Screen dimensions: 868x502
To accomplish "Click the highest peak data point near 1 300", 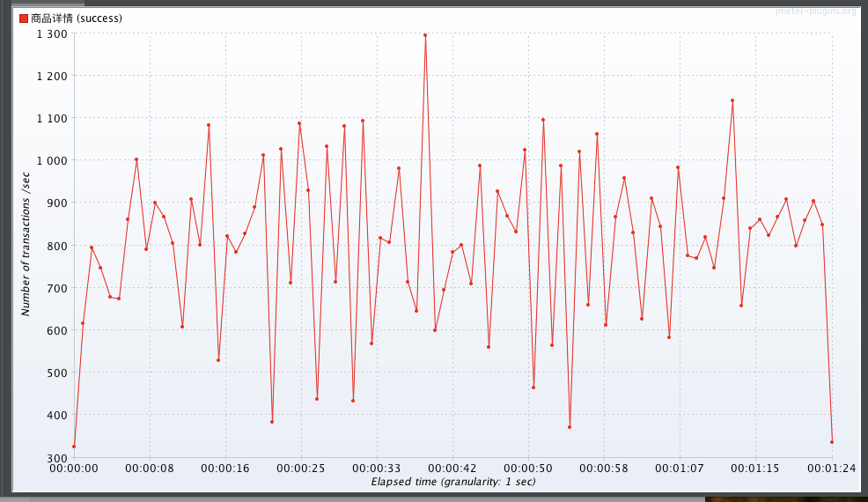I will coord(425,35).
